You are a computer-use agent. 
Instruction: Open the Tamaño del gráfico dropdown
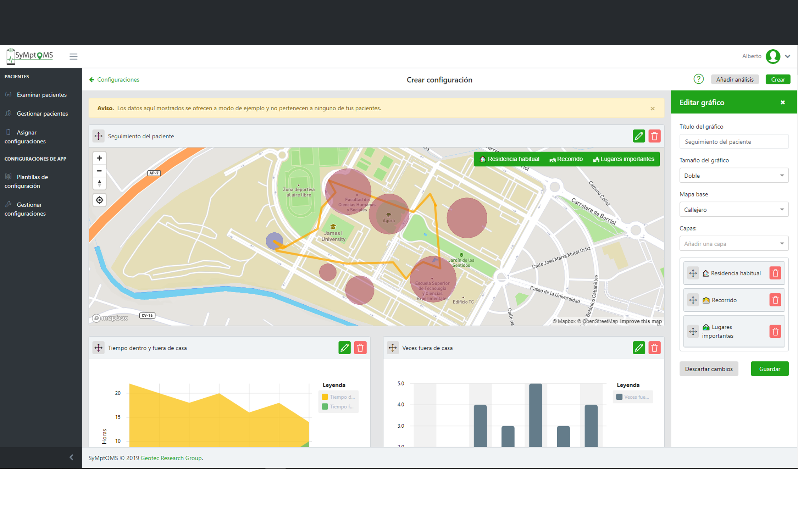[733, 176]
